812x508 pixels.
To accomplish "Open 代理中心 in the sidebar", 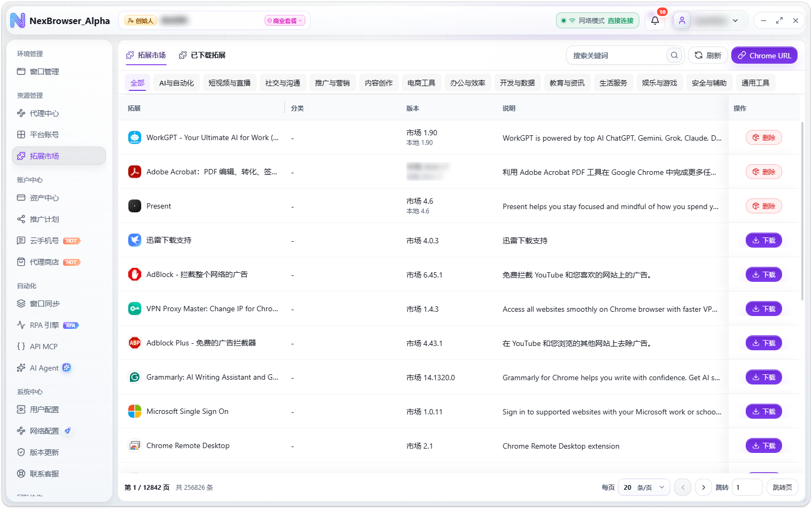I will [59, 113].
